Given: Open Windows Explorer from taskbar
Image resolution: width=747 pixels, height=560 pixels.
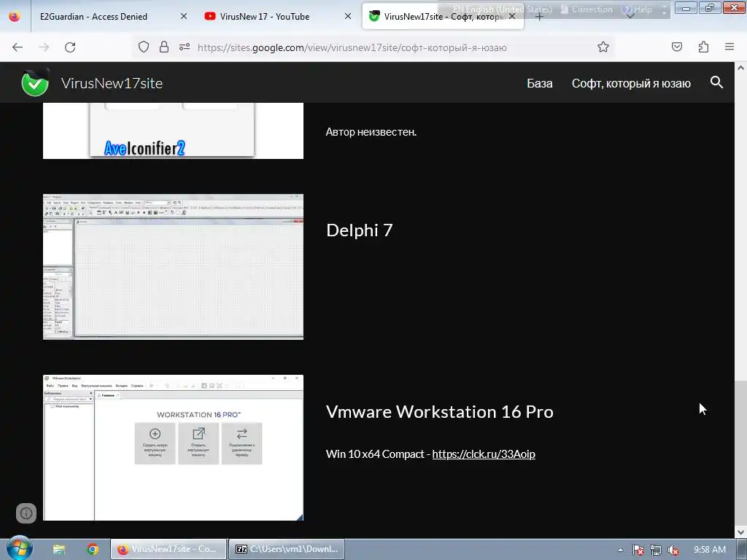Looking at the screenshot, I should (x=59, y=549).
